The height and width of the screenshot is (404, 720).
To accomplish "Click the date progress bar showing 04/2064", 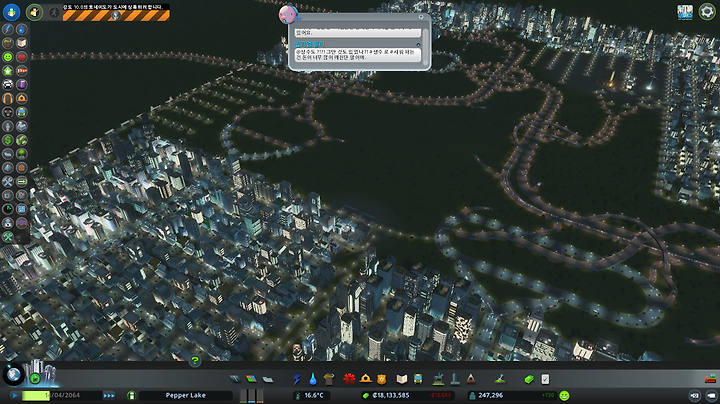I will (x=62, y=395).
